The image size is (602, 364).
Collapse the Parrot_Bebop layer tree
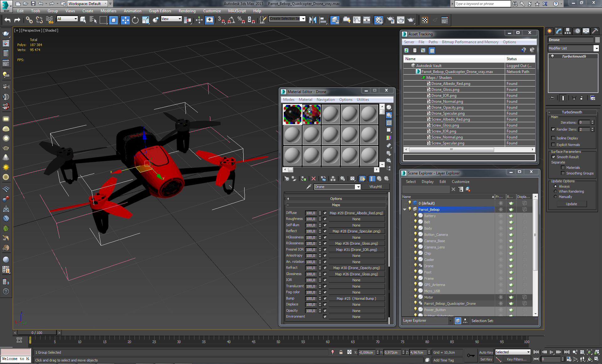click(404, 210)
